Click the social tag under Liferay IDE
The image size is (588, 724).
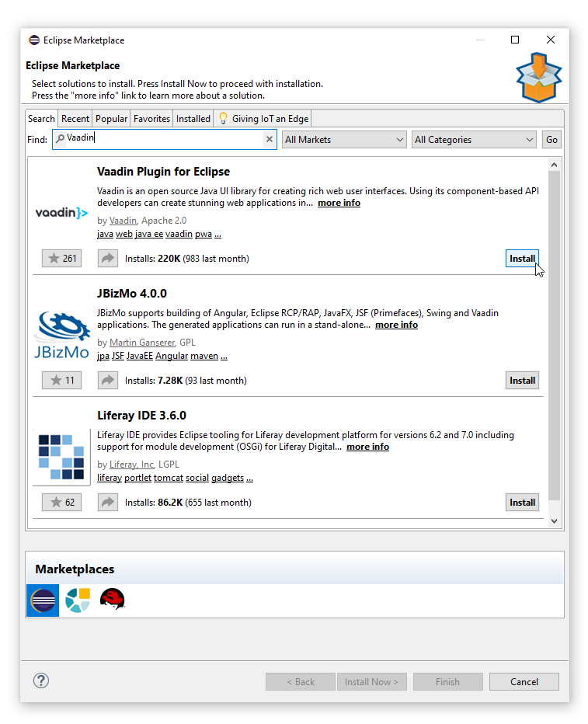click(197, 478)
